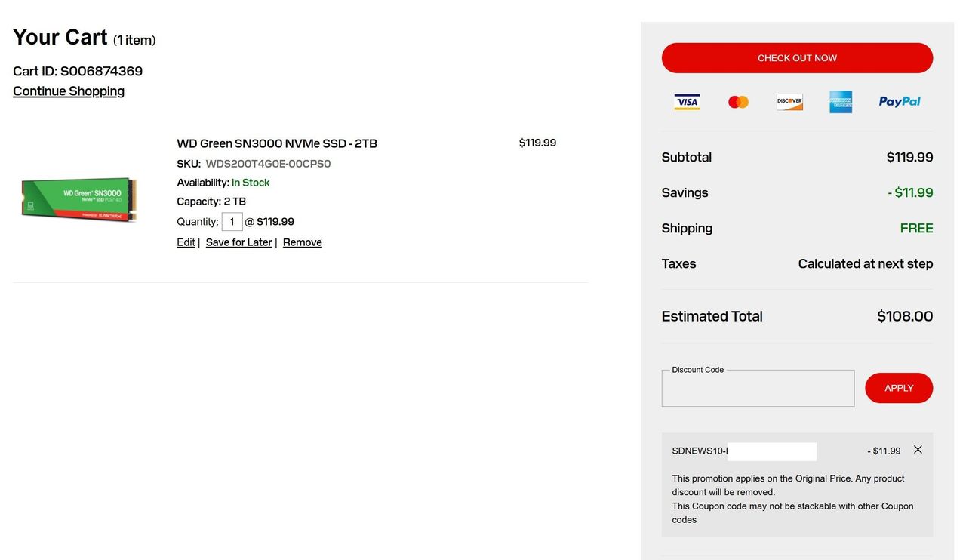This screenshot has width=966, height=560.
Task: Click the Visa card icon
Action: coord(687,102)
